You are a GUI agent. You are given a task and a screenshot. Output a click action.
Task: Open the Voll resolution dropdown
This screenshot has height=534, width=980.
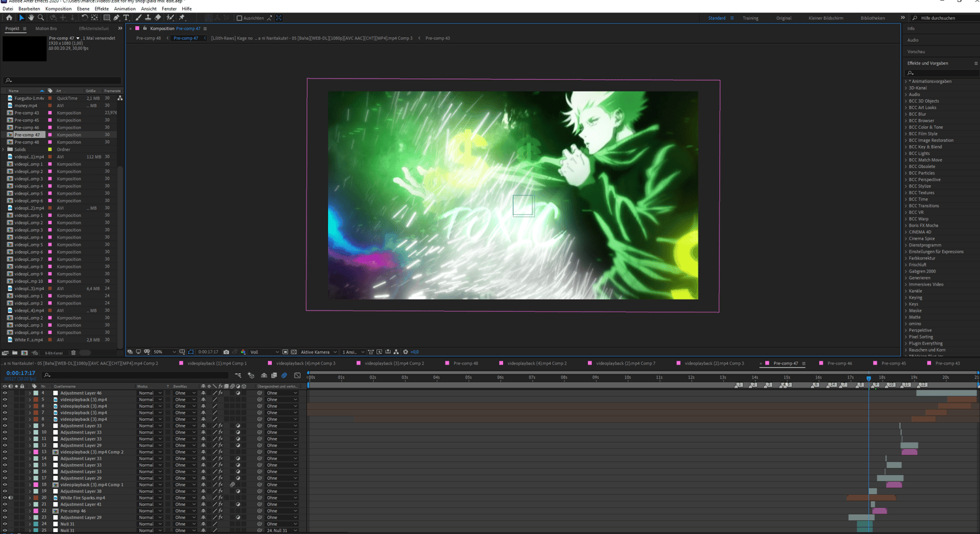coord(264,352)
